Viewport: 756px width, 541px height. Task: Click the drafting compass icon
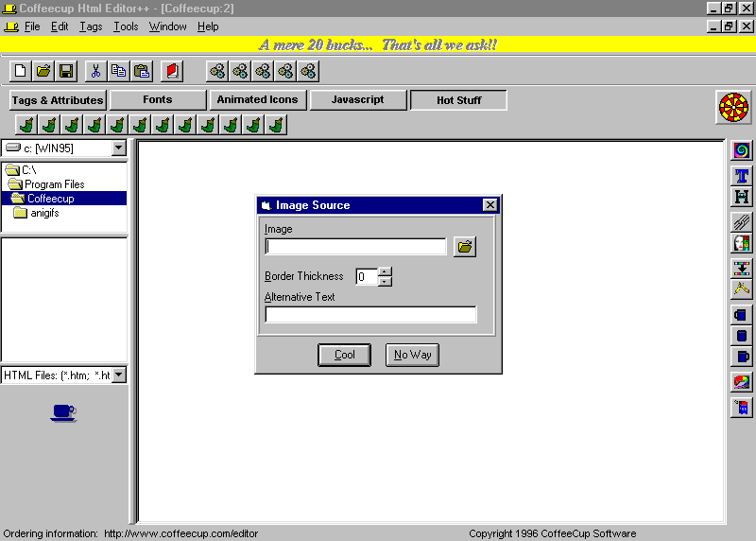click(742, 289)
